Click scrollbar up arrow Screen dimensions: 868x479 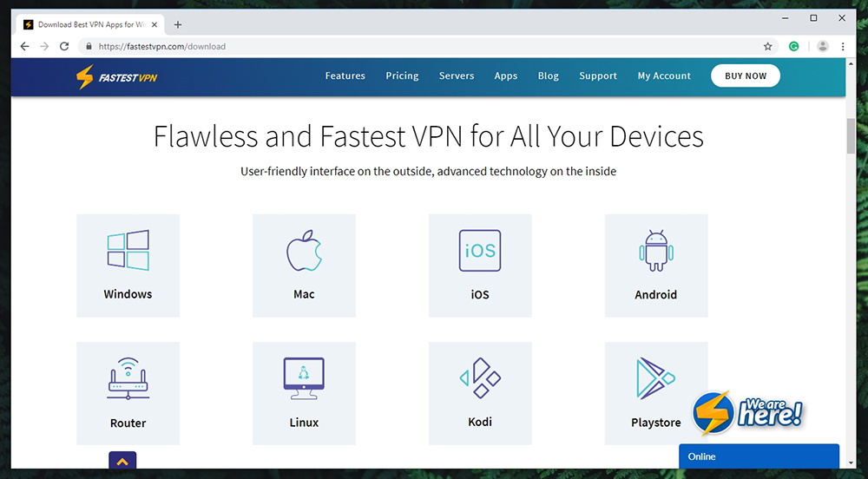point(851,63)
